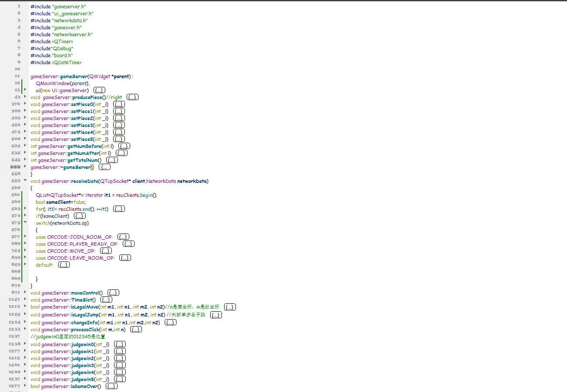Image resolution: width=567 pixels, height=392 pixels.
Task: Click line number 555 in the gutter
Action: coord(16,167)
